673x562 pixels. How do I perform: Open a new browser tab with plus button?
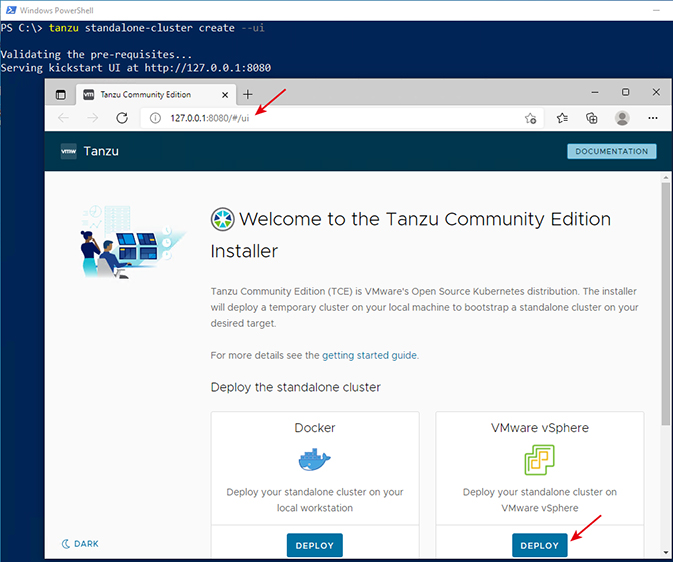pos(248,94)
